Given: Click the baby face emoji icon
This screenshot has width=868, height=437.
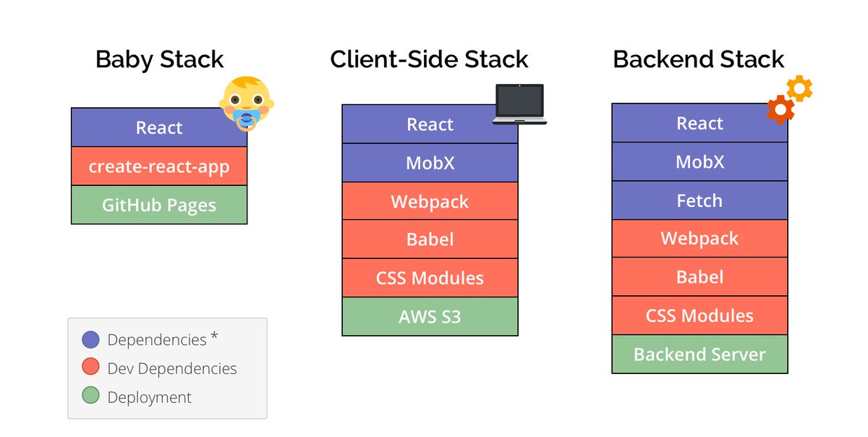Looking at the screenshot, I should tap(246, 103).
